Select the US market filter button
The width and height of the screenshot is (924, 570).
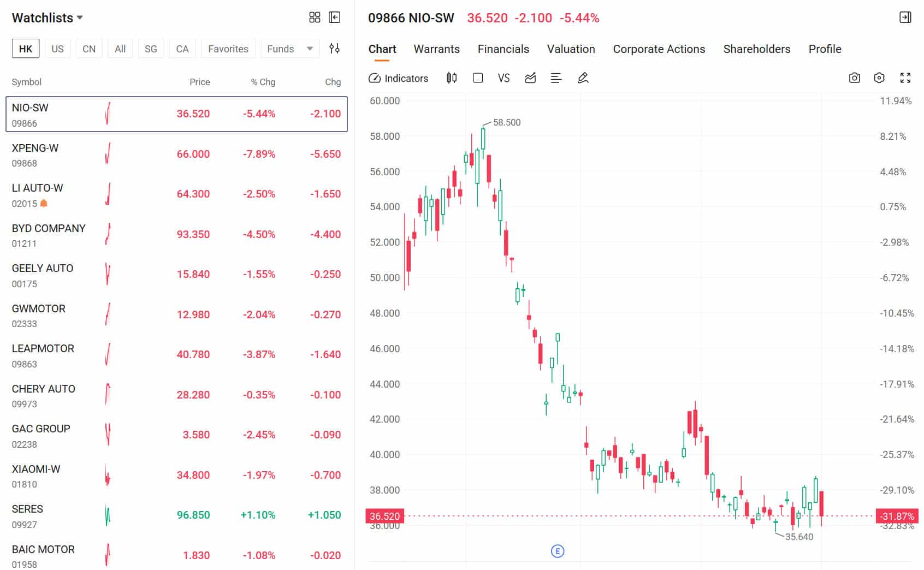point(57,49)
